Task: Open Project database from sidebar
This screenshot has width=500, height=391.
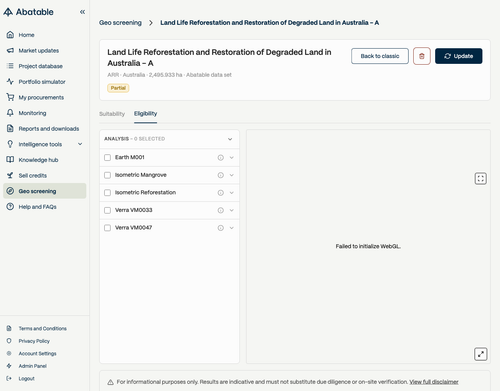Action: 45,66
